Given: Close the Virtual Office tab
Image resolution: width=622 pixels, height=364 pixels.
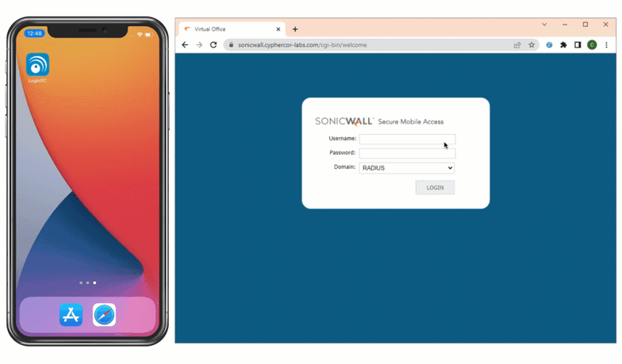Looking at the screenshot, I should [x=278, y=29].
